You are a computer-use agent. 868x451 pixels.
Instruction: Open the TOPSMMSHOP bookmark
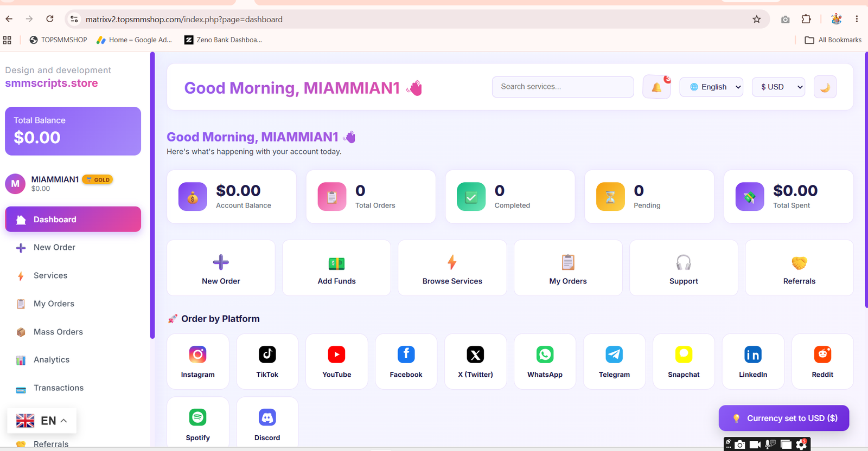pos(58,40)
